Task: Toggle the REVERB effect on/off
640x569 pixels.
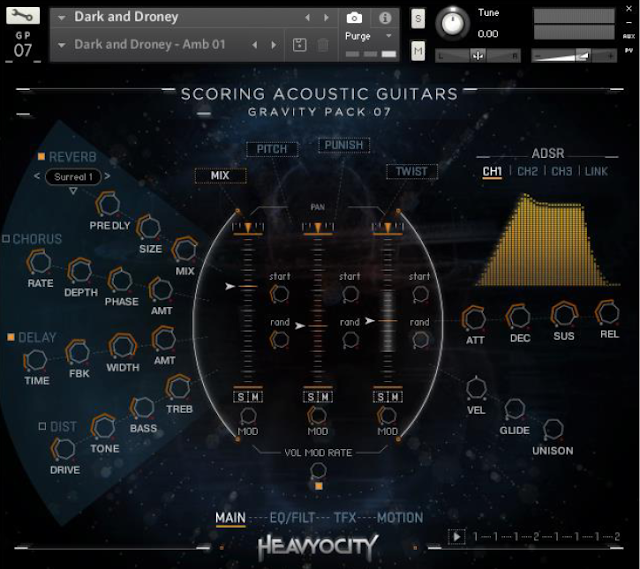Action: 41,156
